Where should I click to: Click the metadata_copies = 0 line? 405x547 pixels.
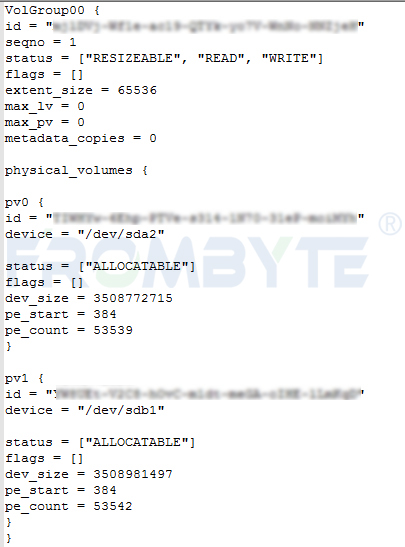(x=81, y=138)
